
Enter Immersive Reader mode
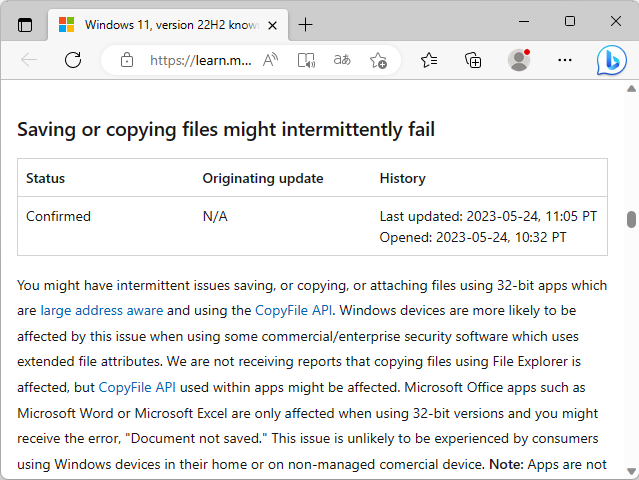(x=306, y=60)
